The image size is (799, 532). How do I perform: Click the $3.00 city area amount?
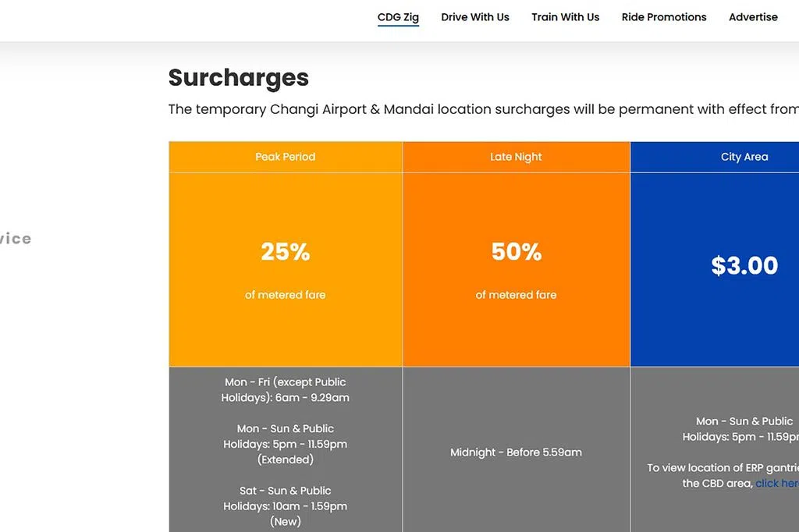[744, 265]
